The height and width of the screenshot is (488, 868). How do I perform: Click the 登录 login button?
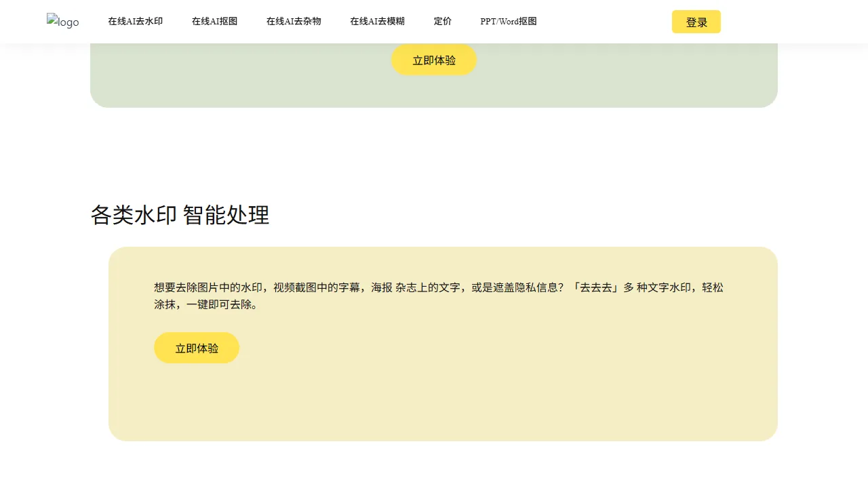(696, 22)
